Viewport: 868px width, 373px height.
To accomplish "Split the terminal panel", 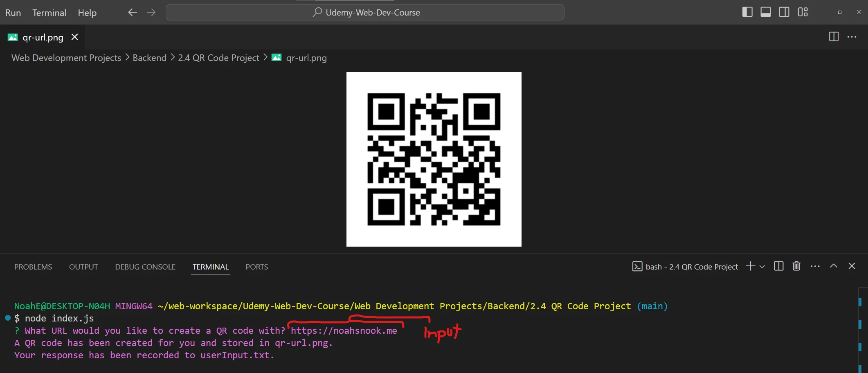I will 779,266.
